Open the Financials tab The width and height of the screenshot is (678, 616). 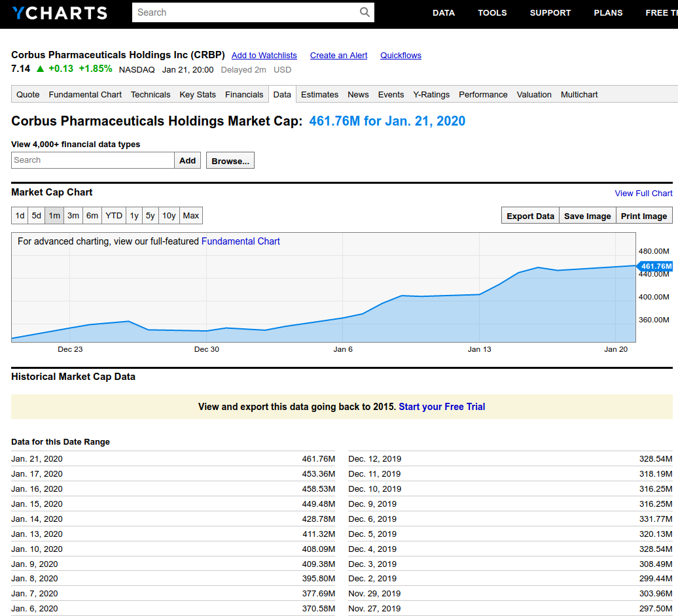pyautogui.click(x=244, y=95)
